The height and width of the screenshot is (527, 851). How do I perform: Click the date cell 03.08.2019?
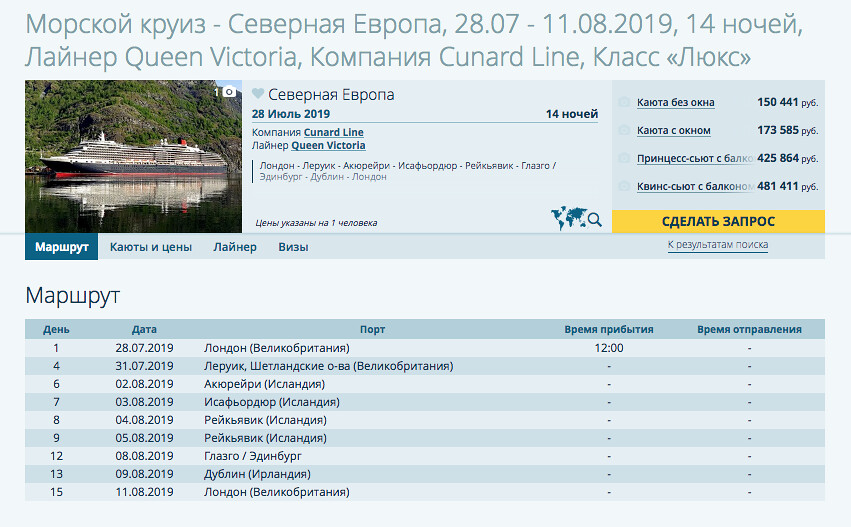tap(144, 402)
